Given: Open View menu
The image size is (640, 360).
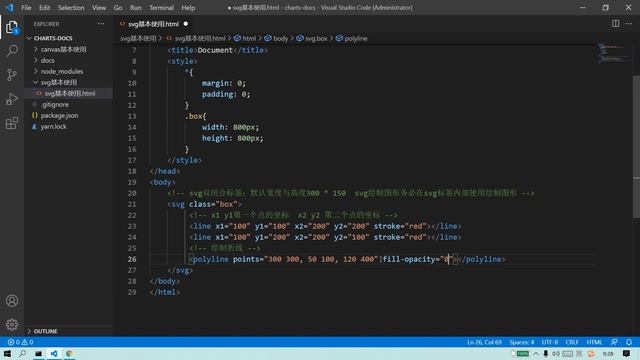Looking at the screenshot, I should click(99, 8).
